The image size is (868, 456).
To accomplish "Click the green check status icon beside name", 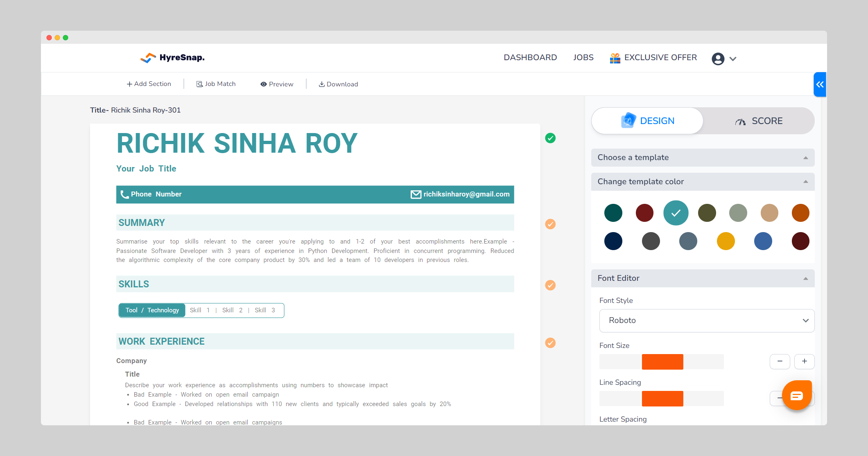I will coord(551,138).
